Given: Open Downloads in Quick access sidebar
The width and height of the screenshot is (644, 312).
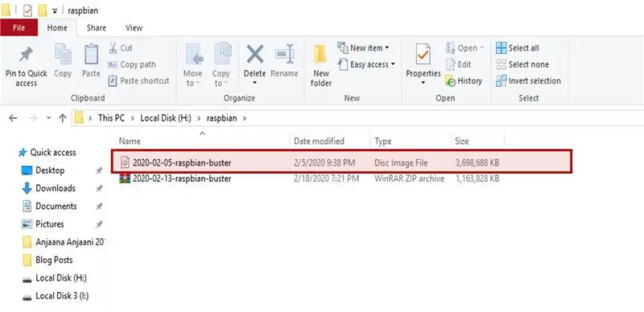Looking at the screenshot, I should point(55,188).
